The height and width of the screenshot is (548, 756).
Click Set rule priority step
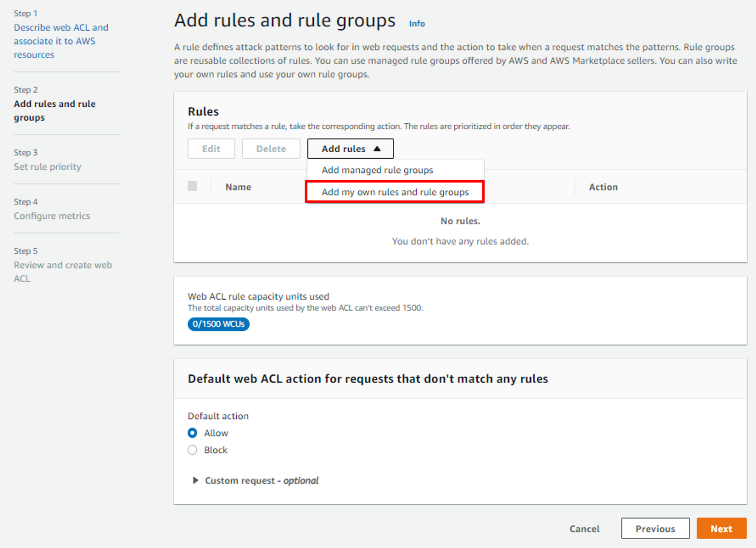click(x=47, y=167)
